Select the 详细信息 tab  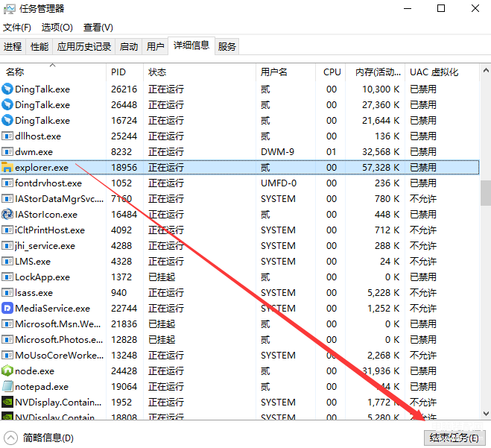(191, 45)
